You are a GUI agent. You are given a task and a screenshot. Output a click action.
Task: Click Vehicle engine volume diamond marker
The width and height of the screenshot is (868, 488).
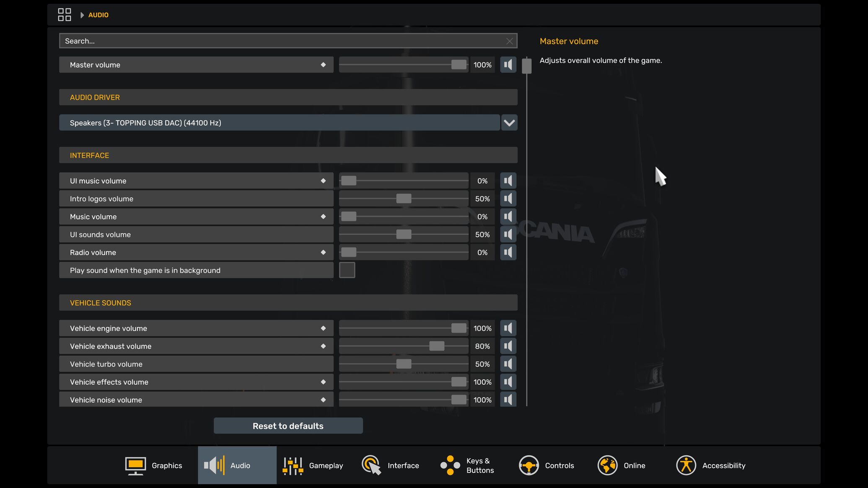tap(323, 328)
